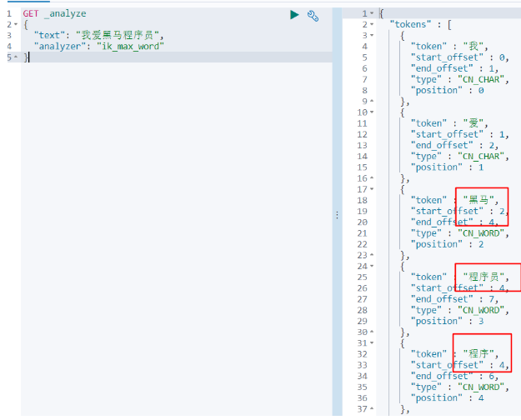Screen dimensions: 521x420
Task: Fold the first token object at line 3
Action: 372,35
